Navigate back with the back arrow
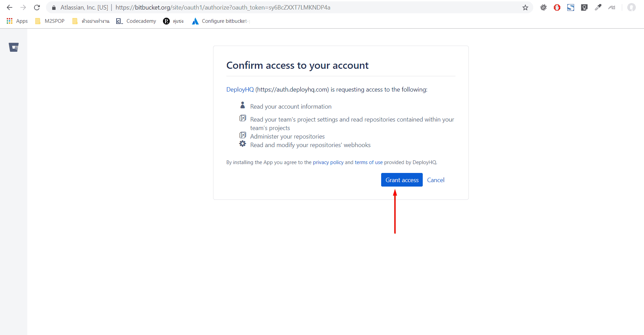 [x=9, y=7]
